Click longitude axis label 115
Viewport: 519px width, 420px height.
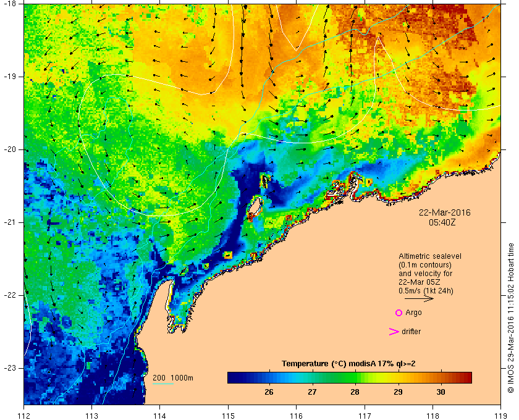coord(228,416)
